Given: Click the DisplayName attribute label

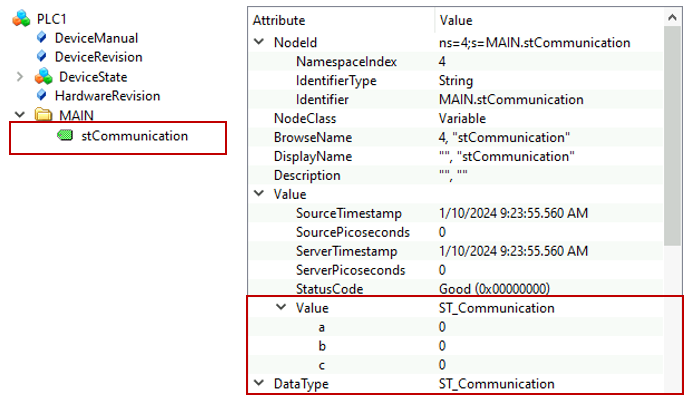Looking at the screenshot, I should pos(312,156).
